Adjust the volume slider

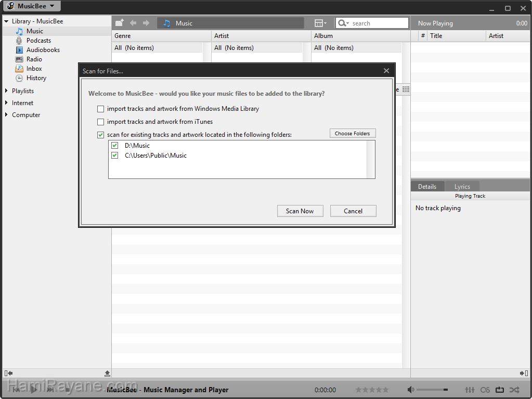point(432,390)
